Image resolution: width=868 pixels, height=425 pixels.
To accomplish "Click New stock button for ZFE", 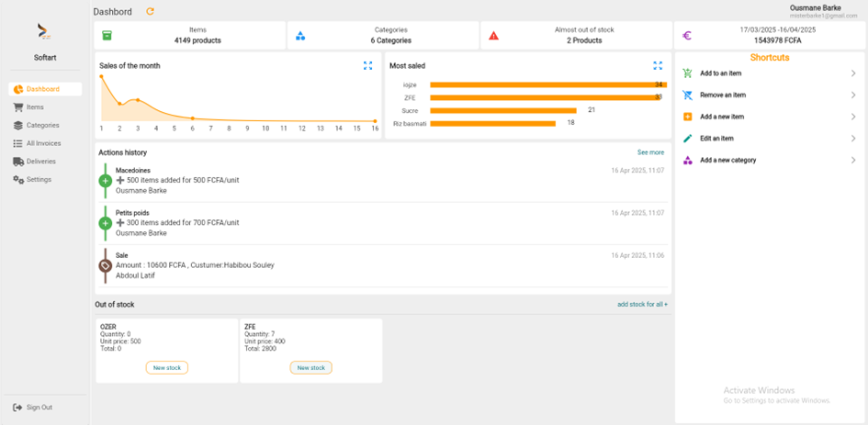I will [310, 367].
